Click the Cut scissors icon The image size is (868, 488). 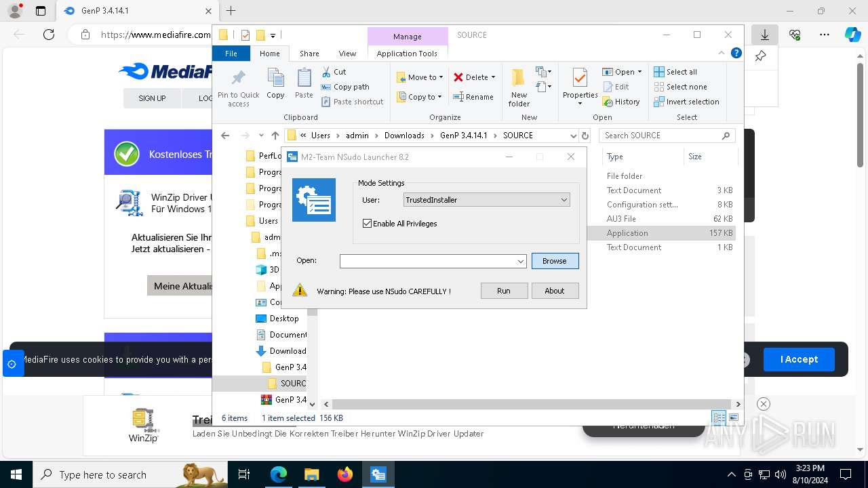(x=326, y=71)
